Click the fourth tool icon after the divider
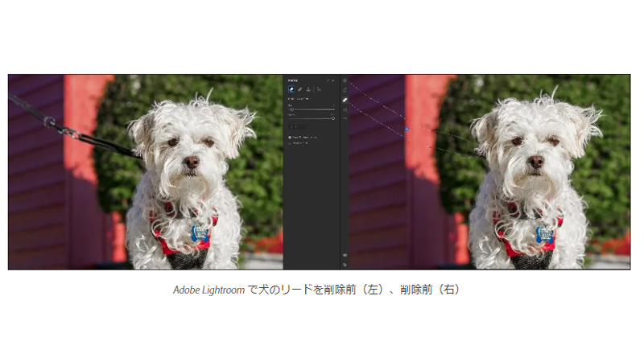Screen dimensions: 644x362 point(319,89)
